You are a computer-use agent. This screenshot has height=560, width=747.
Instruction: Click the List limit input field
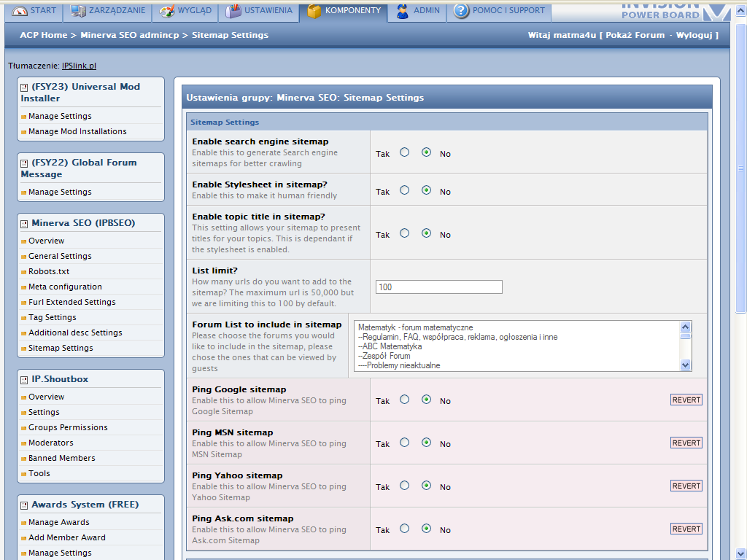point(438,287)
